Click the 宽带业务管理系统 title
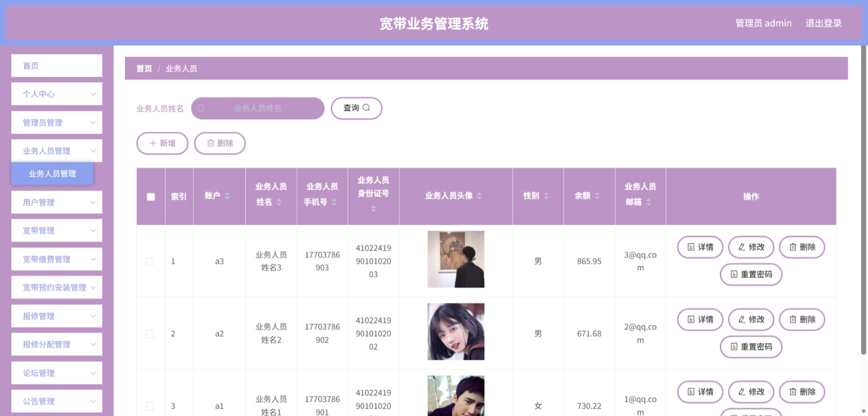The height and width of the screenshot is (416, 868). tap(434, 24)
